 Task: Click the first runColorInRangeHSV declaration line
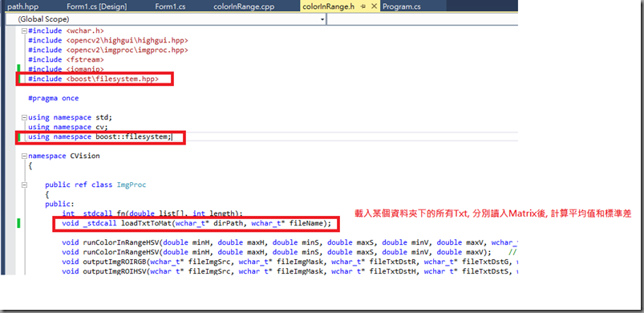[290, 242]
